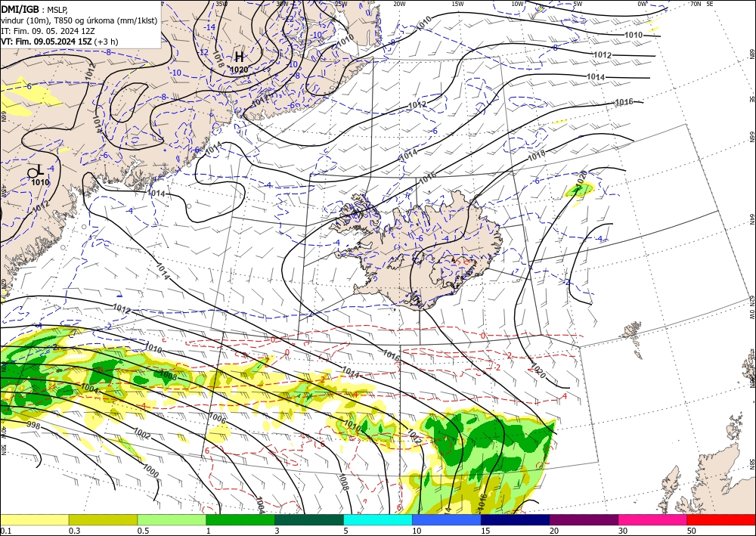Click the legend value '50'
The width and height of the screenshot is (756, 536).
pyautogui.click(x=692, y=531)
